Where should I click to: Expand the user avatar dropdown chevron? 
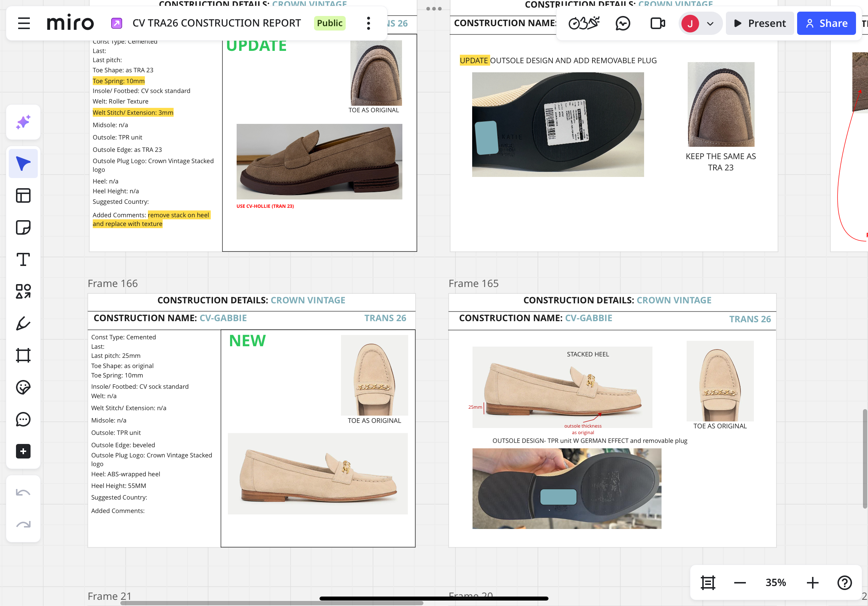tap(710, 24)
